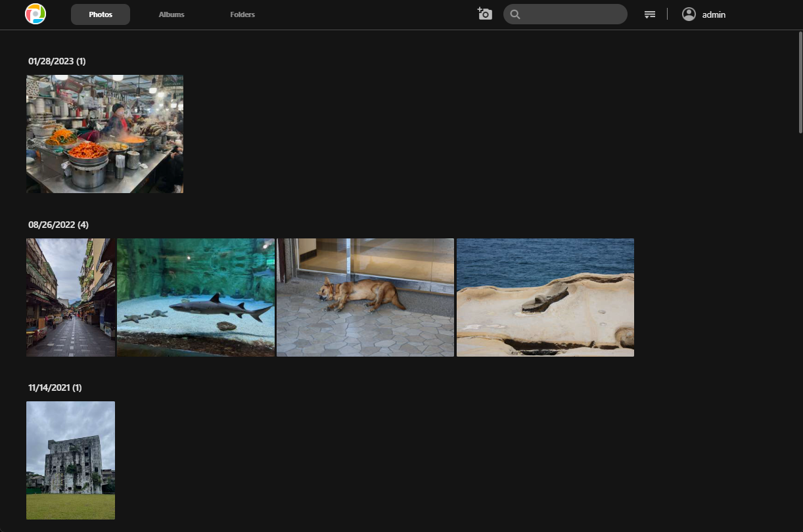Click the admin user avatar icon
This screenshot has height=532, width=803.
click(689, 14)
